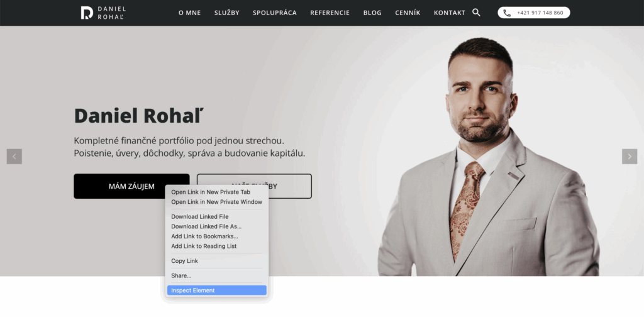Open the CENNÍK page

click(x=408, y=13)
